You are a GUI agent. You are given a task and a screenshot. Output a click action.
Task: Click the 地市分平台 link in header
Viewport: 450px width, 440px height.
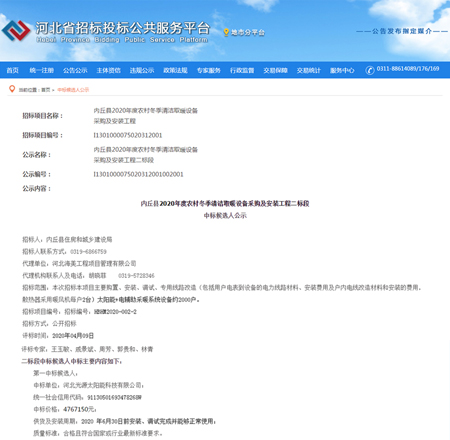248,32
